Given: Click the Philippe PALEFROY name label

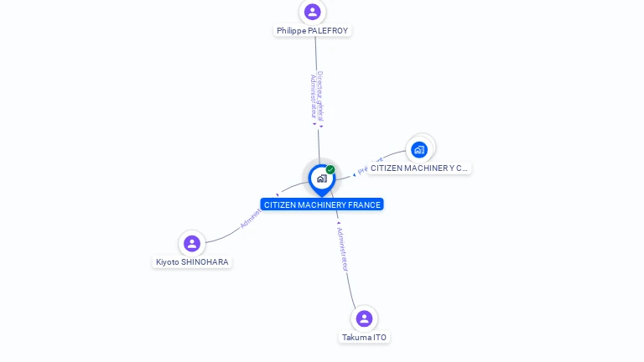Looking at the screenshot, I should [x=312, y=31].
